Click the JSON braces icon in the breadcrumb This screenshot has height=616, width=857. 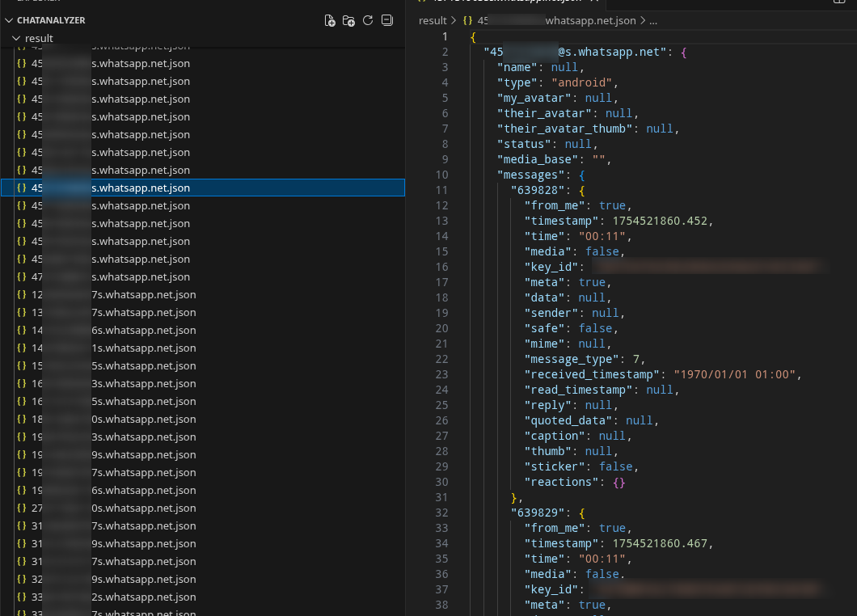click(x=467, y=20)
